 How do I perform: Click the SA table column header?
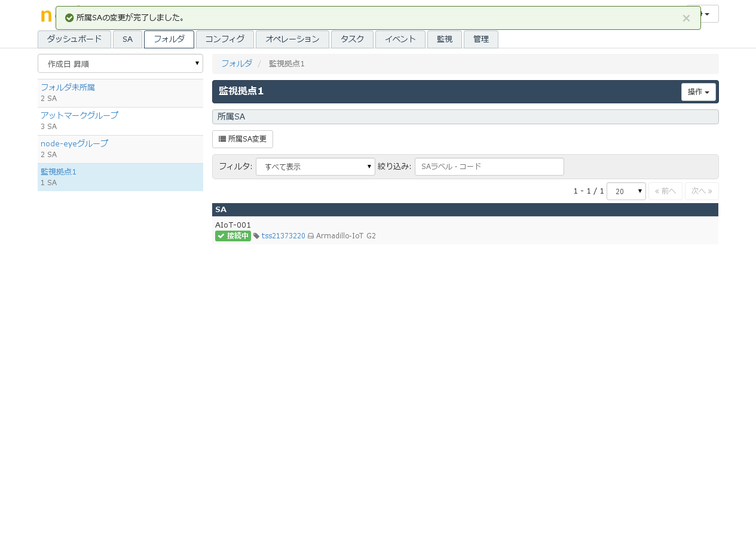(x=465, y=210)
